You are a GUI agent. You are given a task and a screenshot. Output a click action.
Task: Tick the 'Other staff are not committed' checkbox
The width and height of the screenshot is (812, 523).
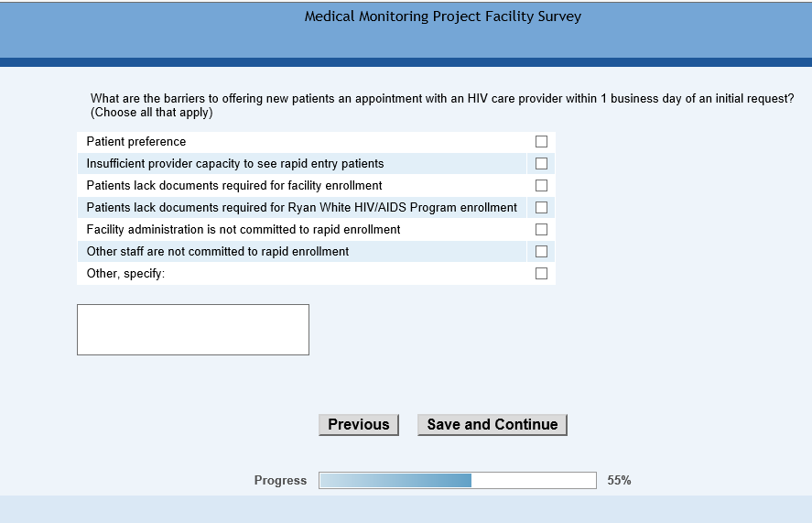tap(541, 252)
